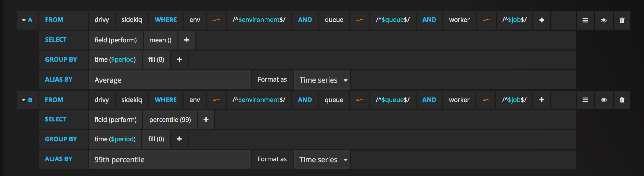Select the sidekiq measurement in query A
Viewport: 644px width, 176px height.
click(132, 20)
